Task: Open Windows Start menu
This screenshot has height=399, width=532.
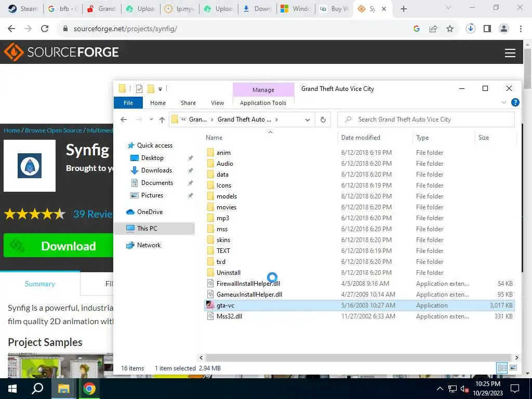Action: pos(12,389)
